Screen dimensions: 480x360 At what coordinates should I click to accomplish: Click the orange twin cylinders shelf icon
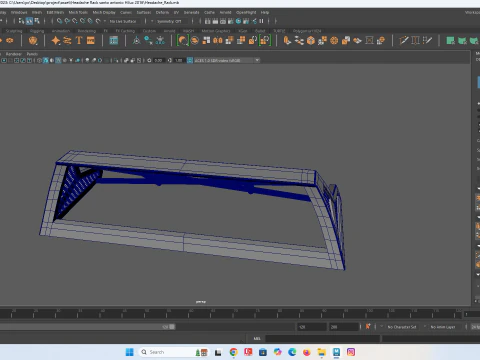click(x=218, y=41)
